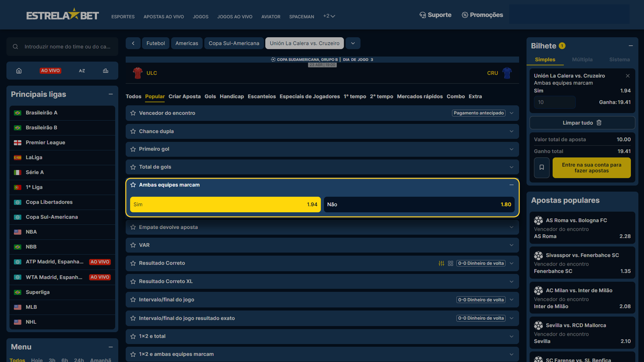Click Fenerbahce SC 1.35 popular bet
The width and height of the screenshot is (644, 362).
tap(582, 263)
